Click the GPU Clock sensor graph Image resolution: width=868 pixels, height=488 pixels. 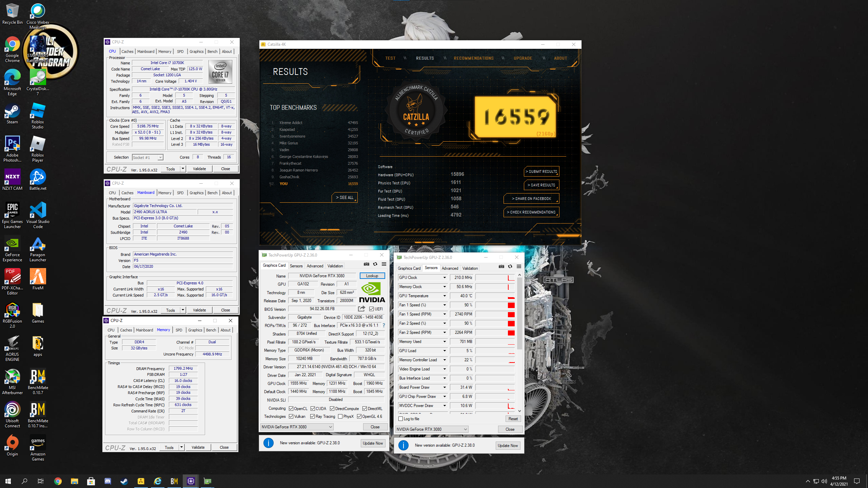[495, 278]
